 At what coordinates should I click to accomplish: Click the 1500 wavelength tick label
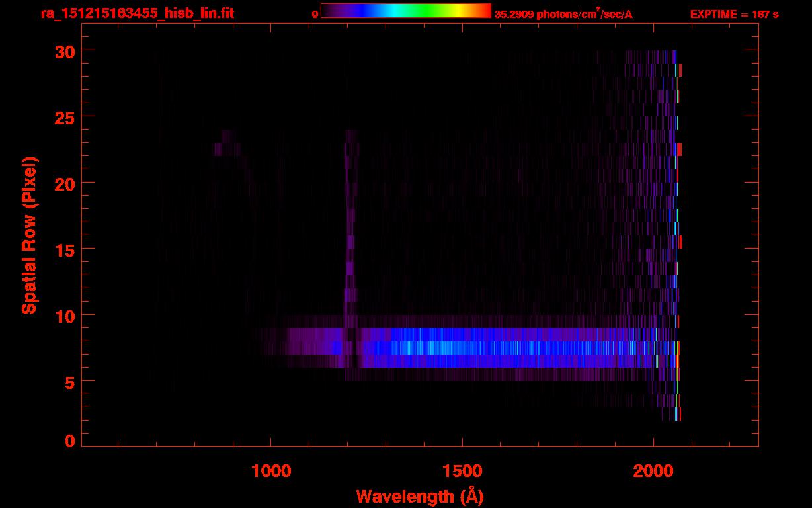[x=462, y=470]
